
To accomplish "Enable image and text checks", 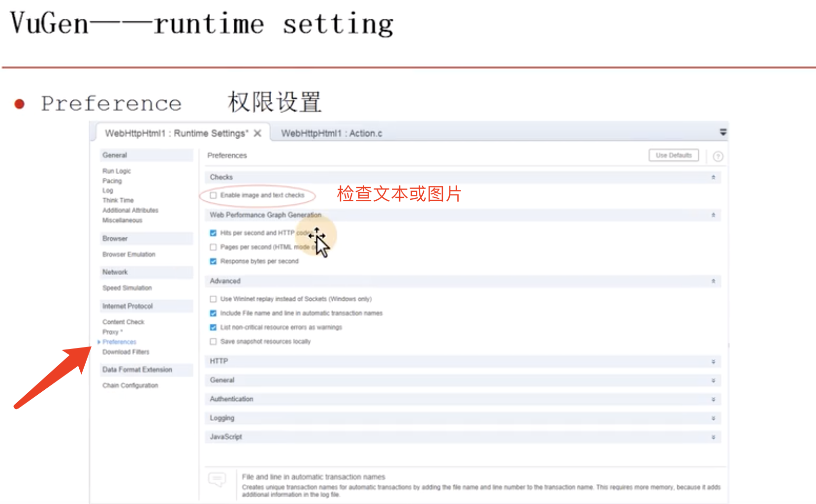I will [x=213, y=195].
